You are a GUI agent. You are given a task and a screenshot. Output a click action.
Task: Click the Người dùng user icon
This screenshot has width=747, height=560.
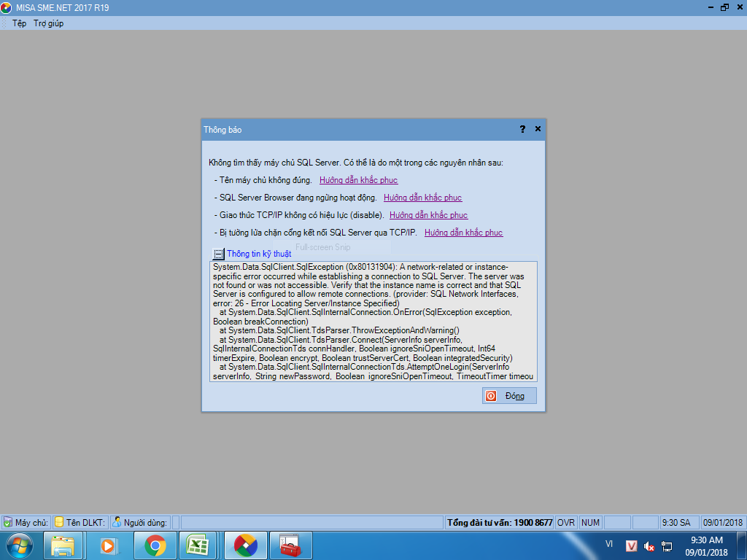pyautogui.click(x=117, y=522)
